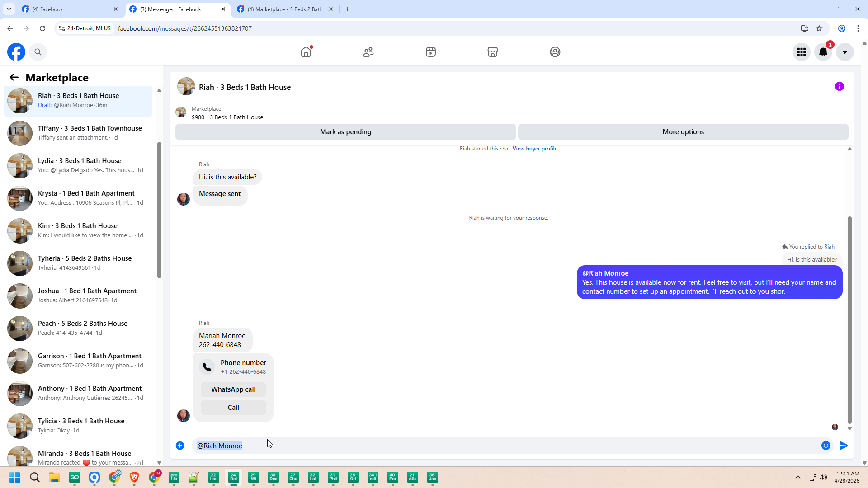Click the conversation list scrollbar
Image resolution: width=868 pixels, height=488 pixels.
[159, 210]
